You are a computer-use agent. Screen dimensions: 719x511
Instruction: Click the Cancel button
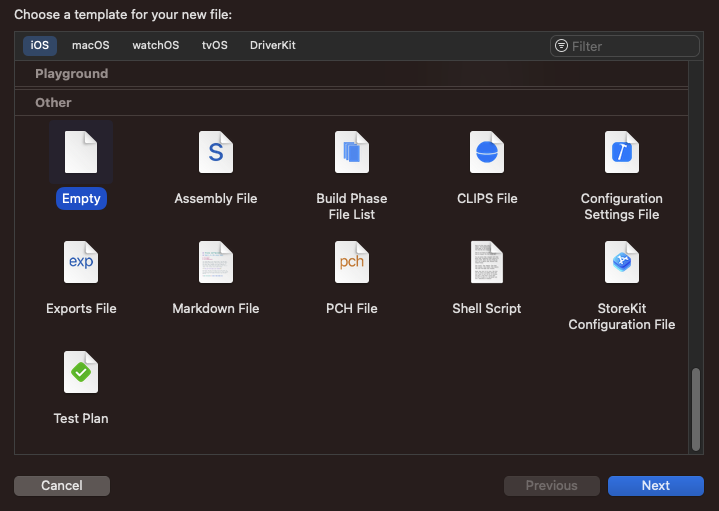pos(62,486)
